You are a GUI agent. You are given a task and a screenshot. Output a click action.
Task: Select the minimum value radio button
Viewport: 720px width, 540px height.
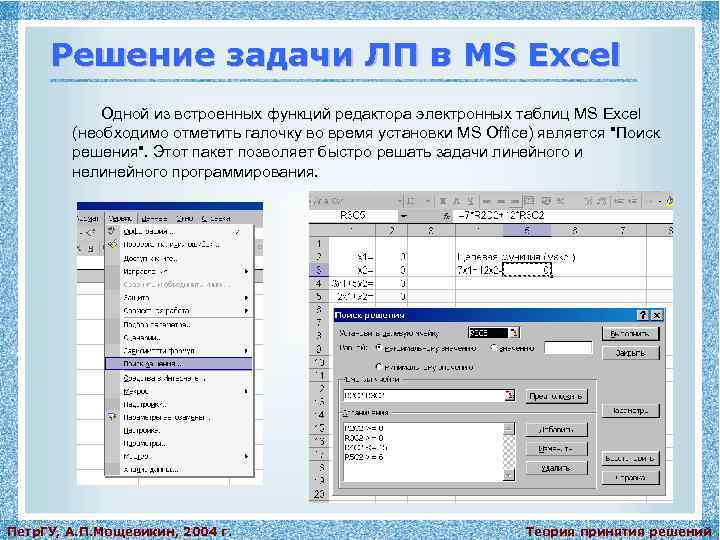(x=379, y=367)
